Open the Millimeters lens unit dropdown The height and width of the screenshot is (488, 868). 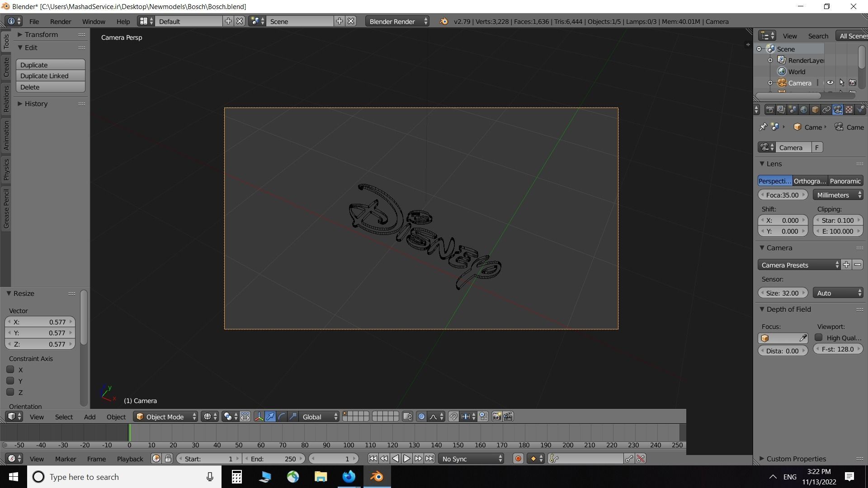point(838,195)
